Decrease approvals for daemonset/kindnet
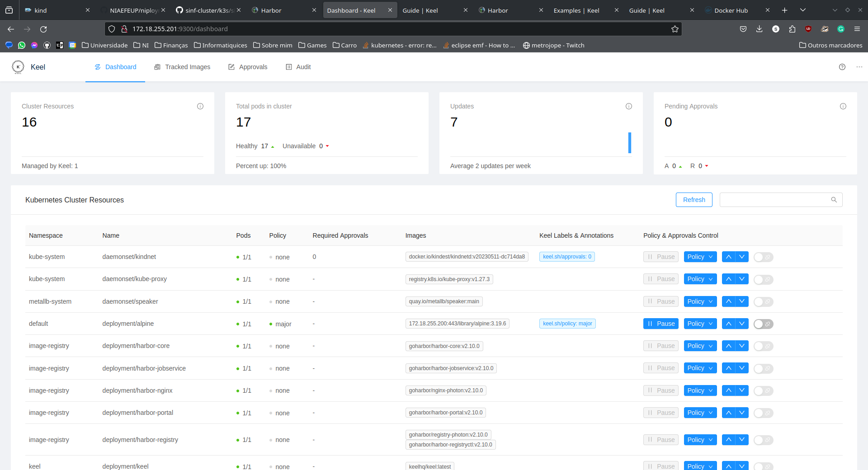 [x=742, y=257]
